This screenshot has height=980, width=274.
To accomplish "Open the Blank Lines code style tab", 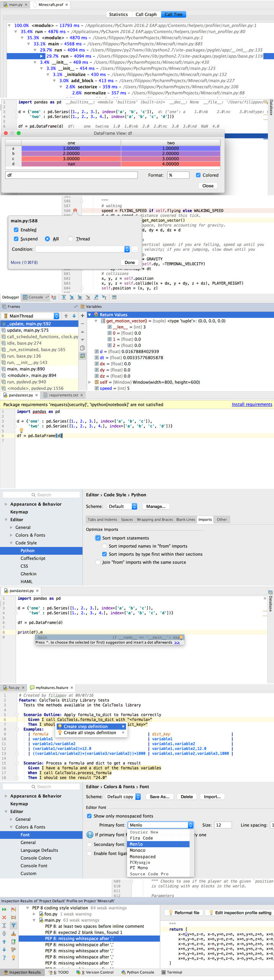I will tap(186, 519).
